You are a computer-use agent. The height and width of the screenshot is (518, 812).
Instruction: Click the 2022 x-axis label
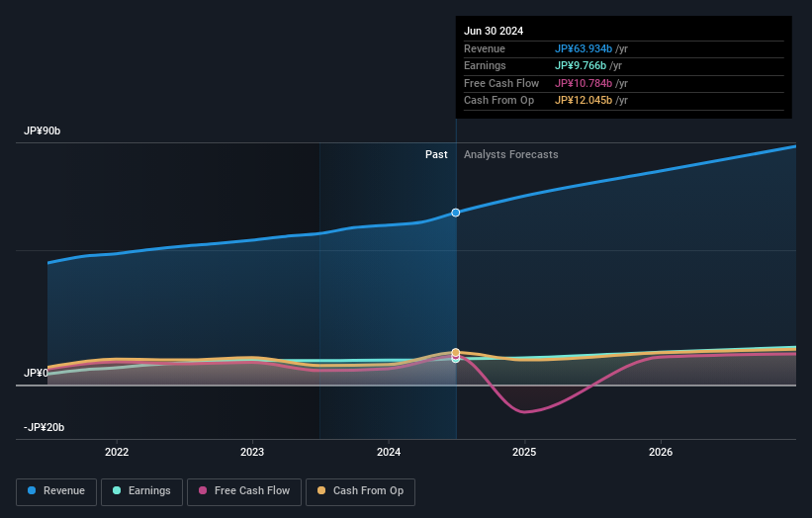[117, 452]
